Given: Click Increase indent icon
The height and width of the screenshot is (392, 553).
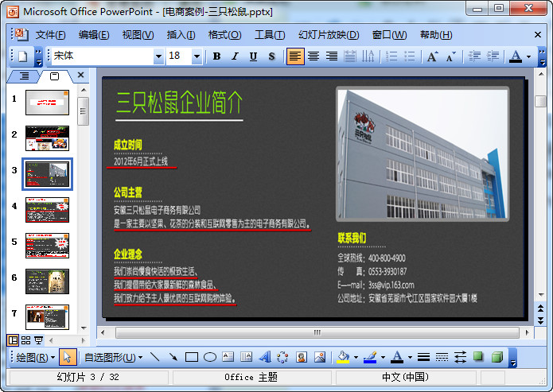Looking at the screenshot, I should point(493,56).
